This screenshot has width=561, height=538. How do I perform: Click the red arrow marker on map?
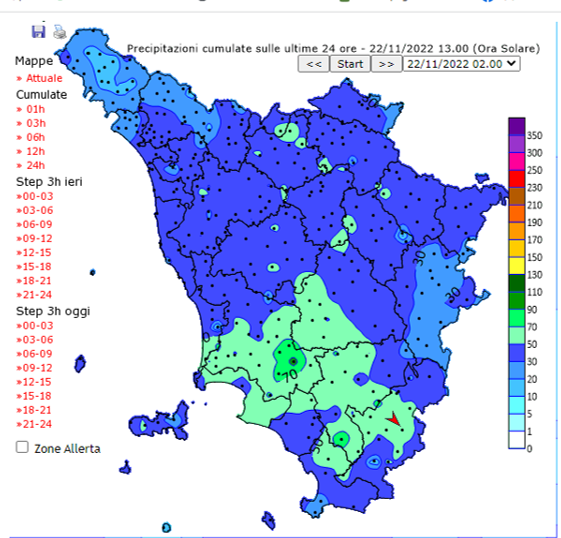(393, 419)
